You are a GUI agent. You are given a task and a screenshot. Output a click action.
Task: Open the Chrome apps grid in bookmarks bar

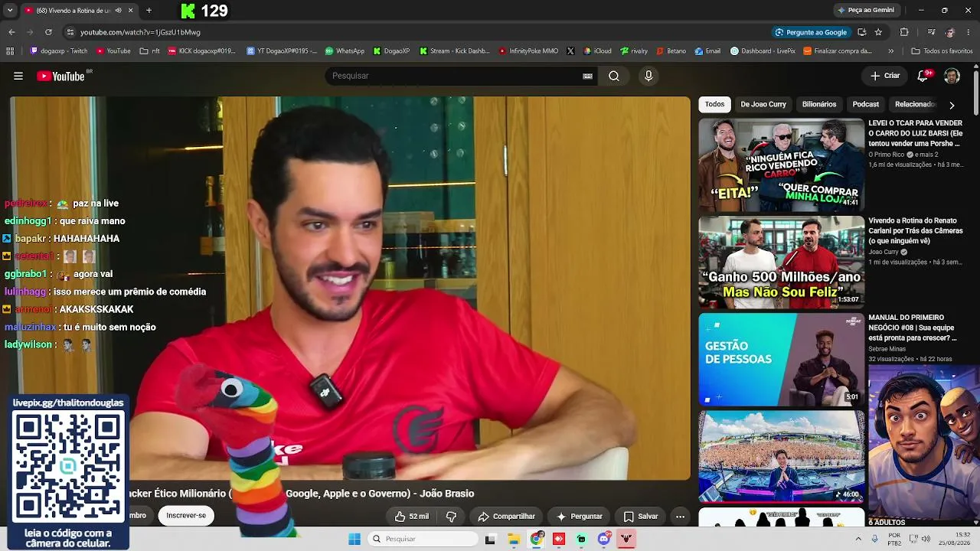point(10,51)
